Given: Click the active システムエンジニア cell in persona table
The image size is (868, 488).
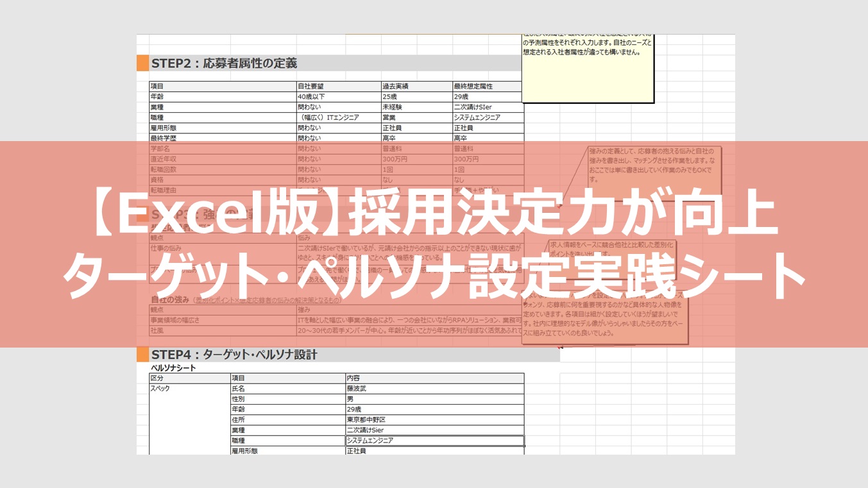Looking at the screenshot, I should [434, 441].
